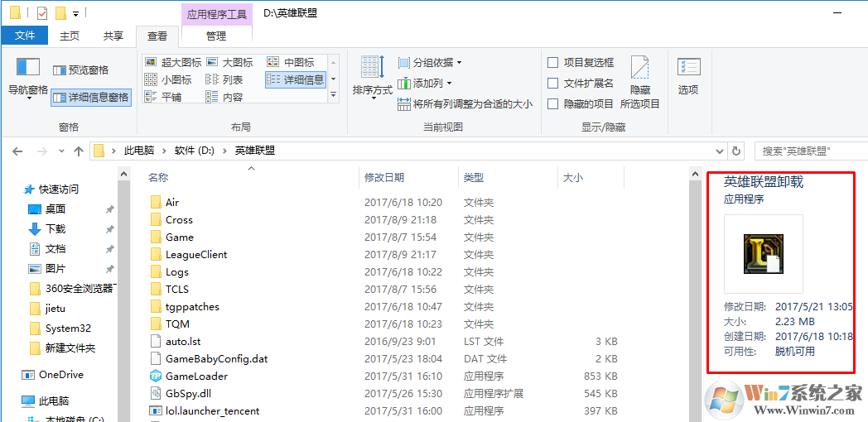Switch to the 主页 ribbon tab
868x422 pixels.
[x=70, y=36]
